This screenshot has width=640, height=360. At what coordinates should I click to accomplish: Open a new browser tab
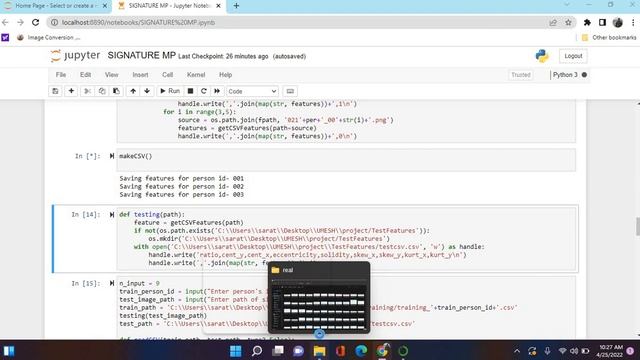[236, 6]
